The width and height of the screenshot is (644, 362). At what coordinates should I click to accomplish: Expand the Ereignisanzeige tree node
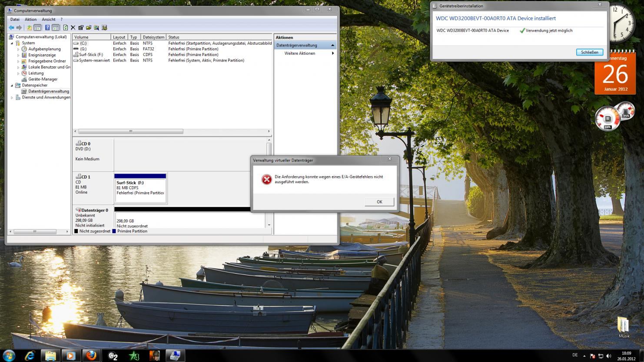[x=18, y=55]
